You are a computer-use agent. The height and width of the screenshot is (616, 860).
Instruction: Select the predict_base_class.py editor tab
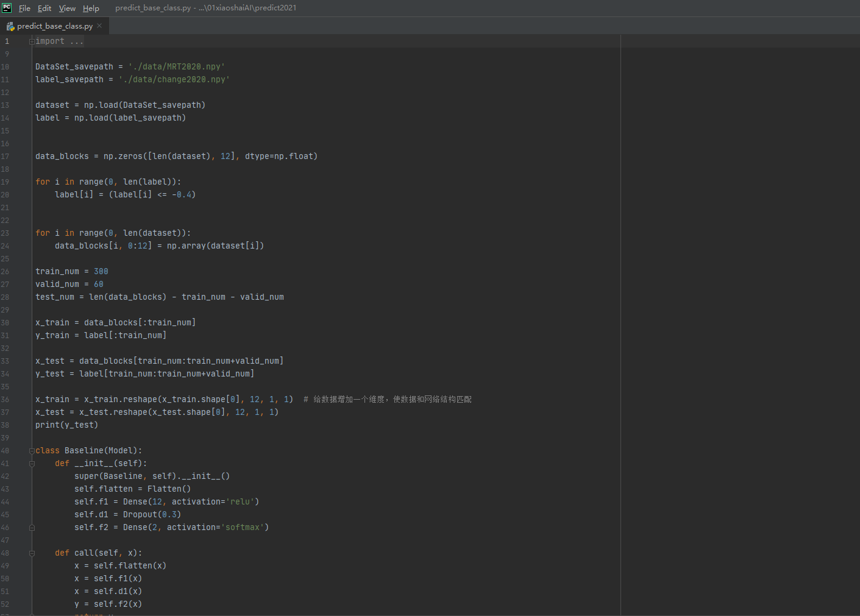coord(55,26)
